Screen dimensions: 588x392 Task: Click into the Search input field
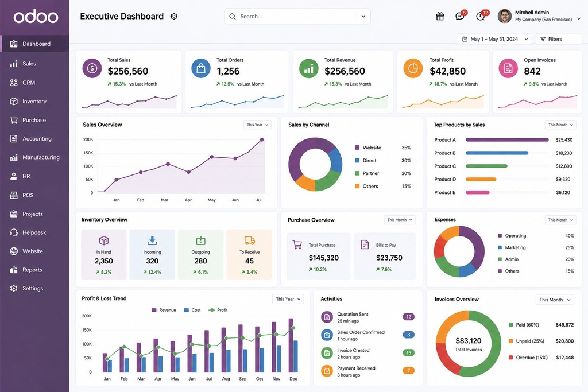[297, 17]
